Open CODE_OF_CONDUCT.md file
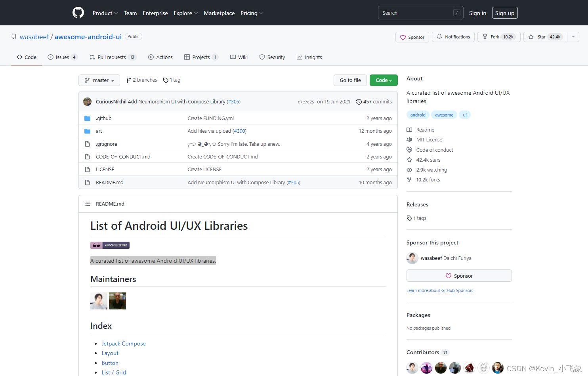This screenshot has width=588, height=376. point(123,157)
